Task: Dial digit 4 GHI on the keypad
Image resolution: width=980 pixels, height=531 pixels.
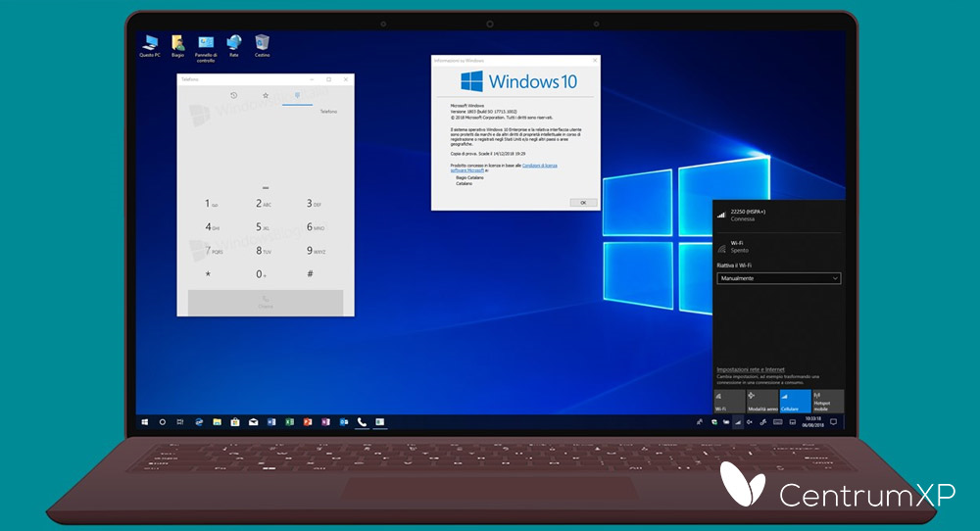Action: [212, 227]
